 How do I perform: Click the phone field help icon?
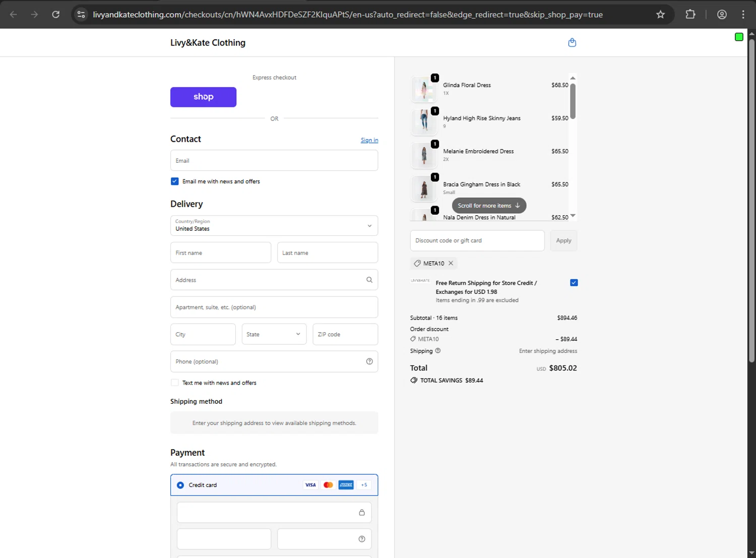(369, 361)
